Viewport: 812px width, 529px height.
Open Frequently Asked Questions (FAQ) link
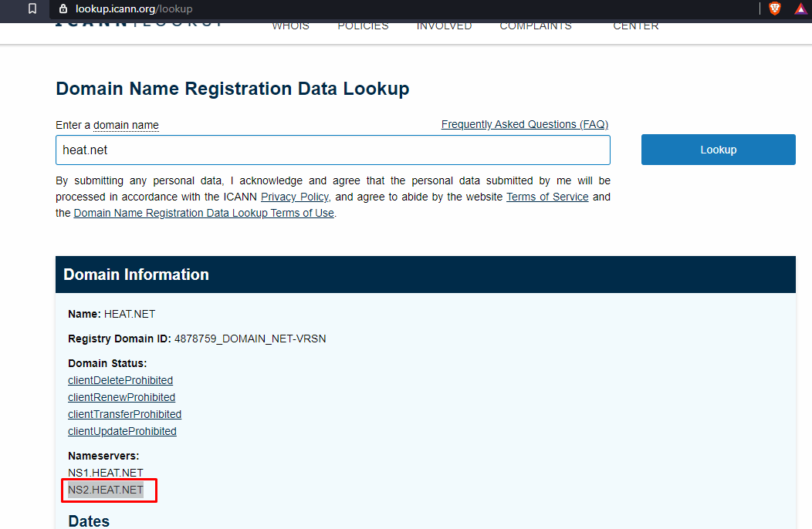[x=525, y=124]
